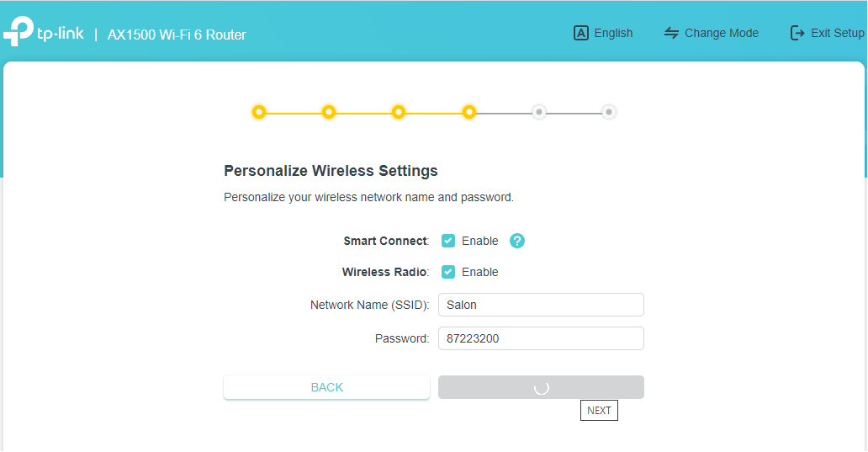Disable the Smart Connect checkbox
The width and height of the screenshot is (868, 452).
[448, 241]
